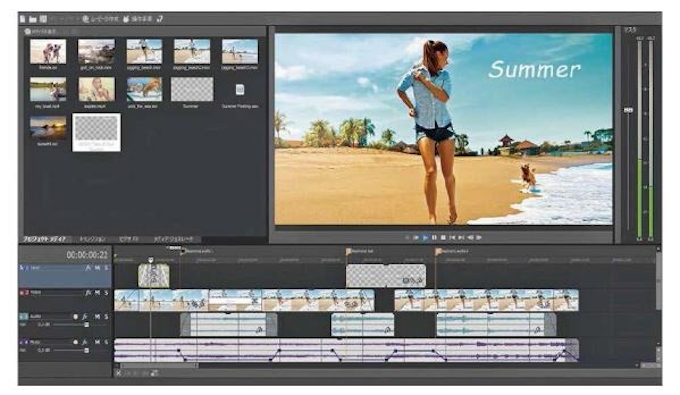Mute the Music track
680x395 pixels.
point(98,342)
